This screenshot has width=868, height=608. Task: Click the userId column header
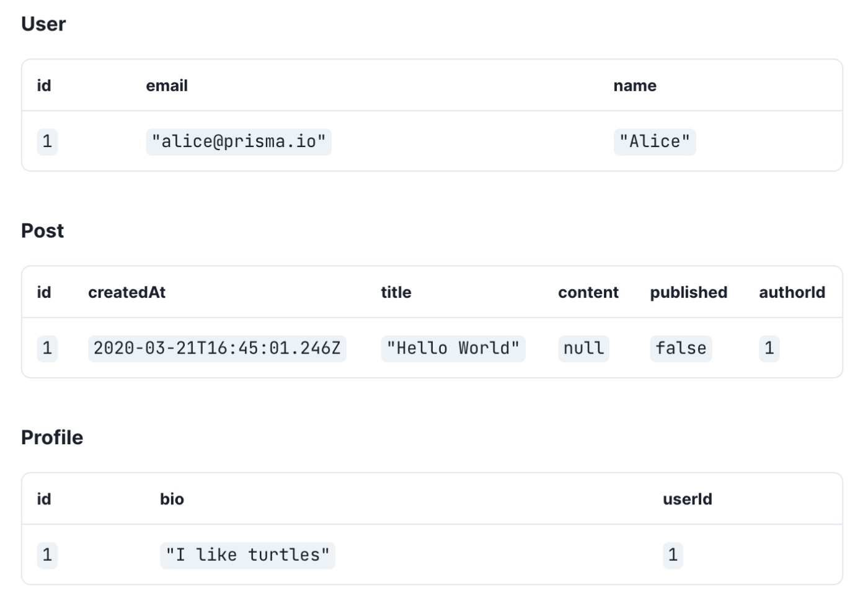tap(687, 499)
